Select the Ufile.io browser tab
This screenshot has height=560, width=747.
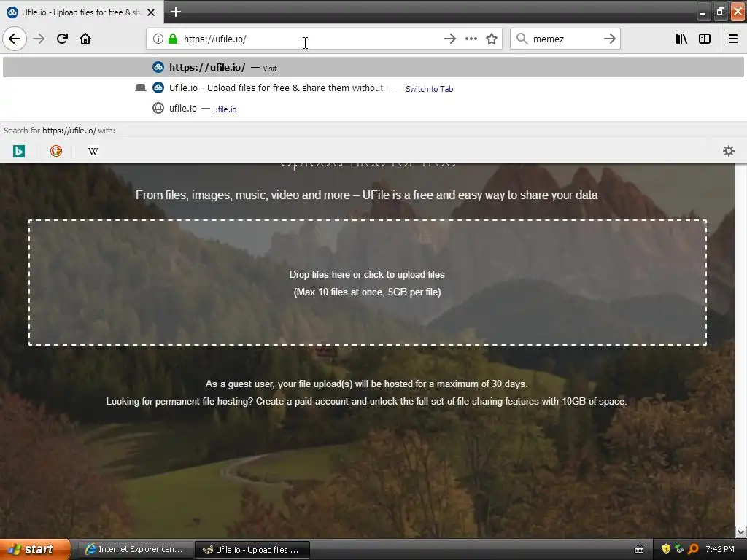point(82,12)
